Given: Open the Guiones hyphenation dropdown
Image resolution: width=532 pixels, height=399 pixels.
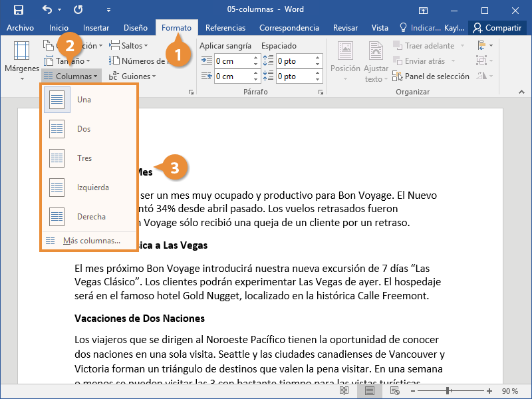Looking at the screenshot, I should coord(132,76).
